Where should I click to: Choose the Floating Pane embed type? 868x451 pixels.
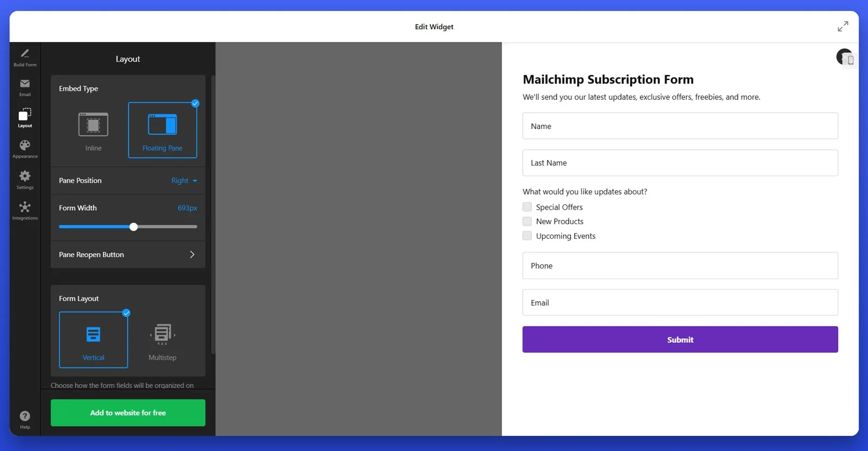pyautogui.click(x=163, y=130)
